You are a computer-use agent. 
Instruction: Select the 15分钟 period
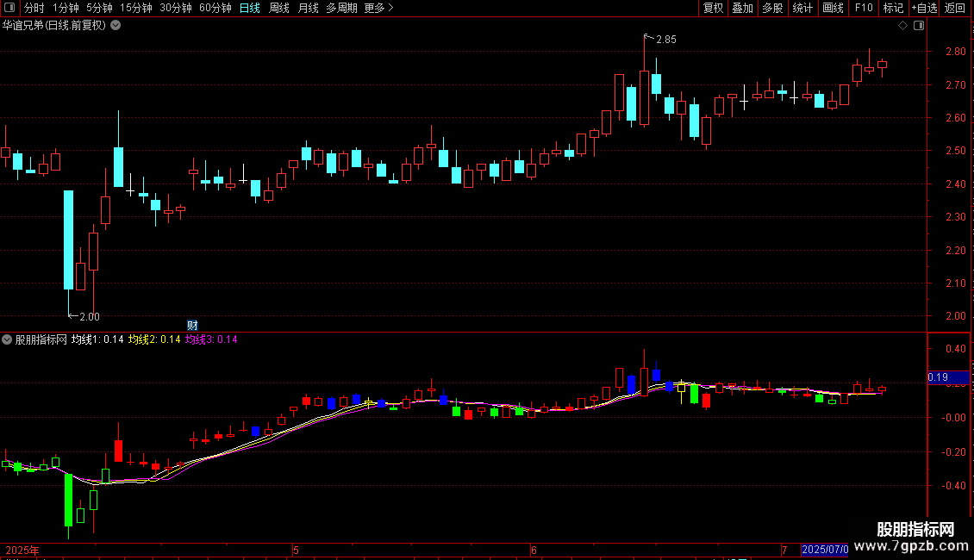135,8
